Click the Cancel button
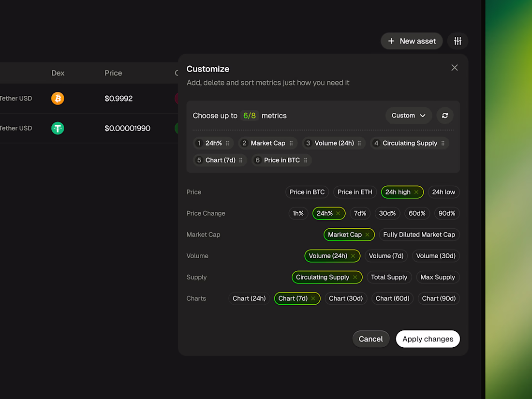Image resolution: width=532 pixels, height=399 pixels. [370, 339]
